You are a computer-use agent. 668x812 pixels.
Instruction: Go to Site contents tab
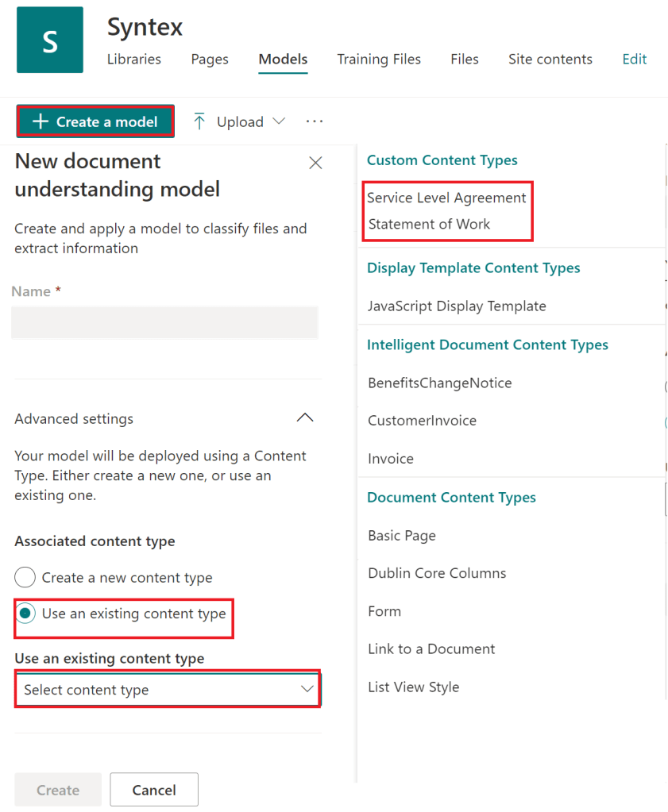550,60
